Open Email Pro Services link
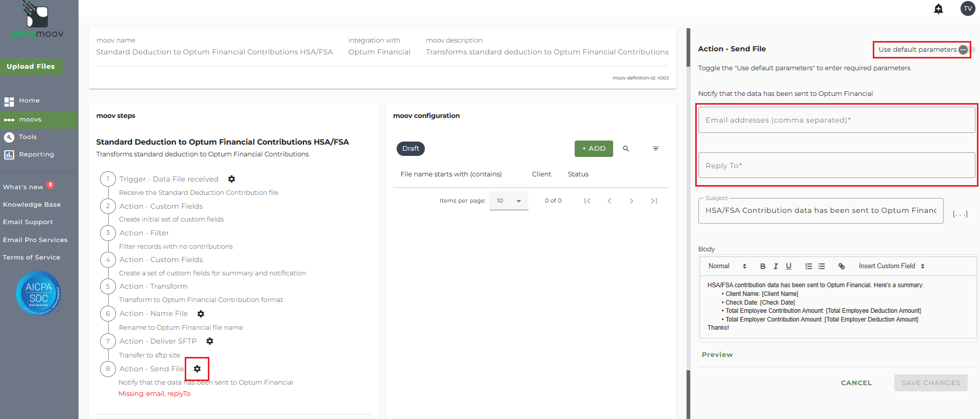980x419 pixels. point(35,240)
